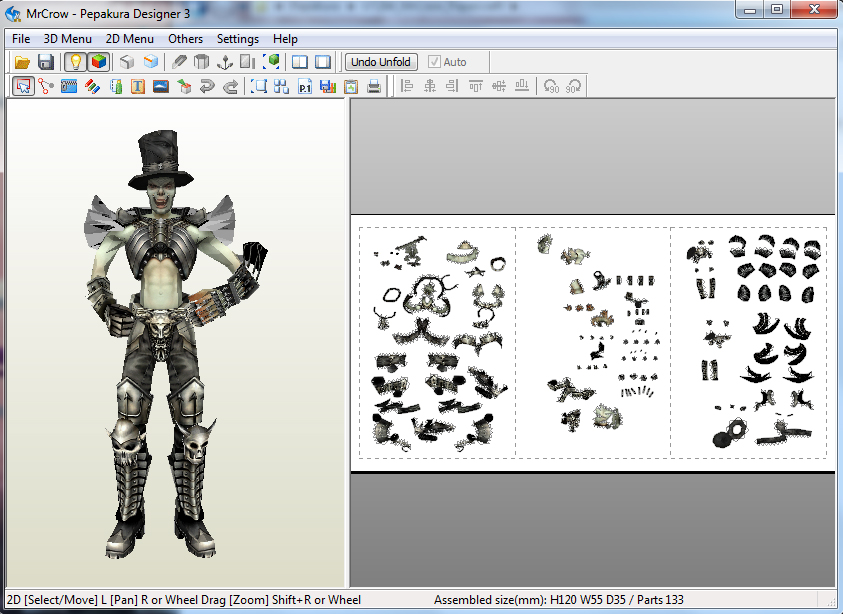Click the anchor icon in the toolbar
Viewport: 843px width, 614px height.
coord(225,62)
